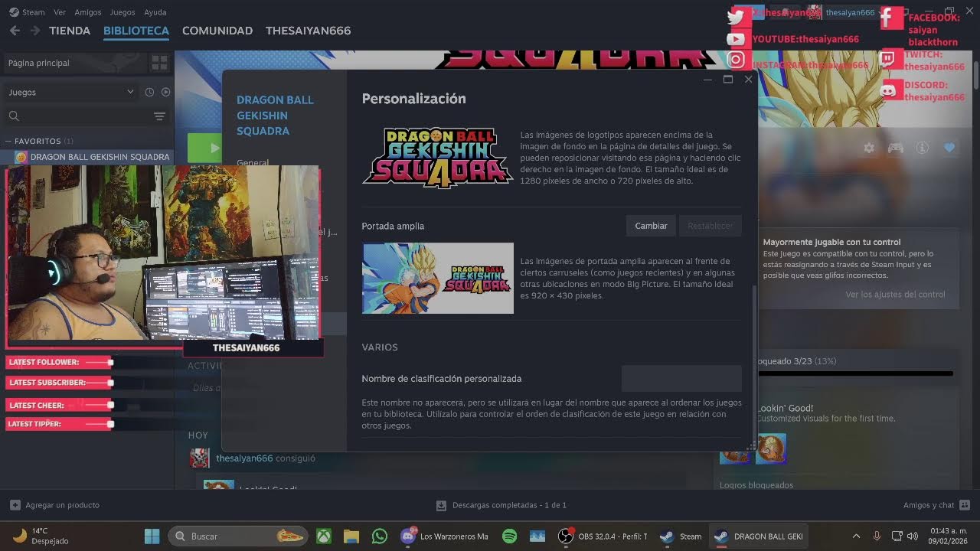Open the display/network tray icon
This screenshot has width=980, height=551.
tap(896, 536)
